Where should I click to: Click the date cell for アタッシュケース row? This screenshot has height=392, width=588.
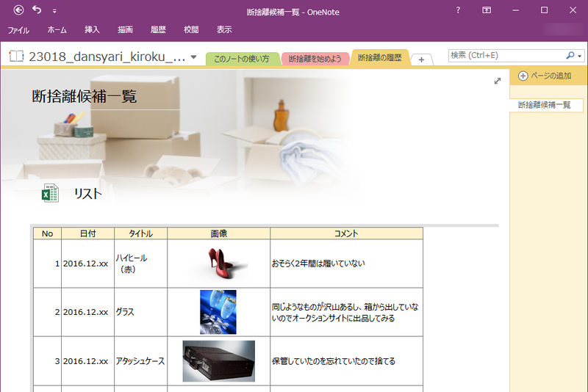pos(87,361)
